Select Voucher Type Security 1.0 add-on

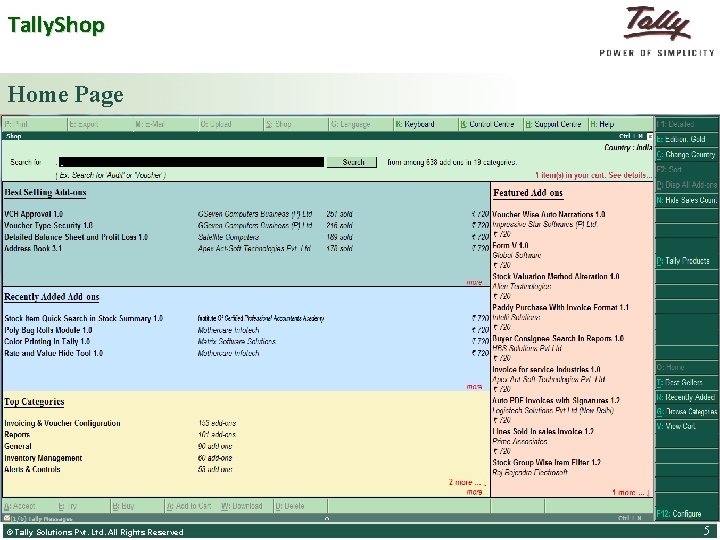tap(48, 225)
